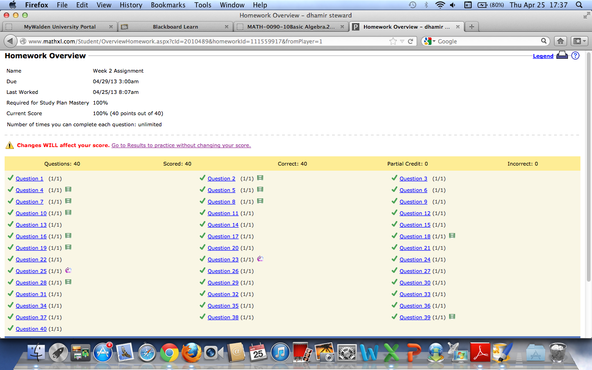Click the video icon next to Question 16
592x370 pixels.
68,236
